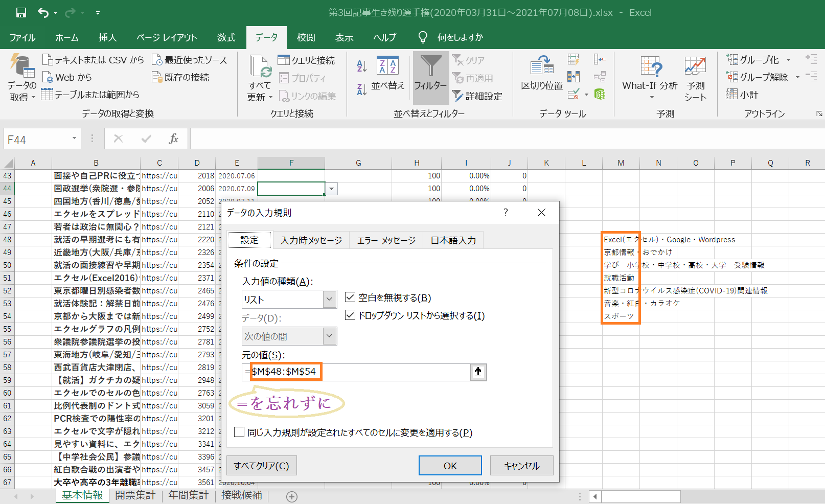
Task: Click the help question mark in the dialog
Action: click(x=506, y=213)
